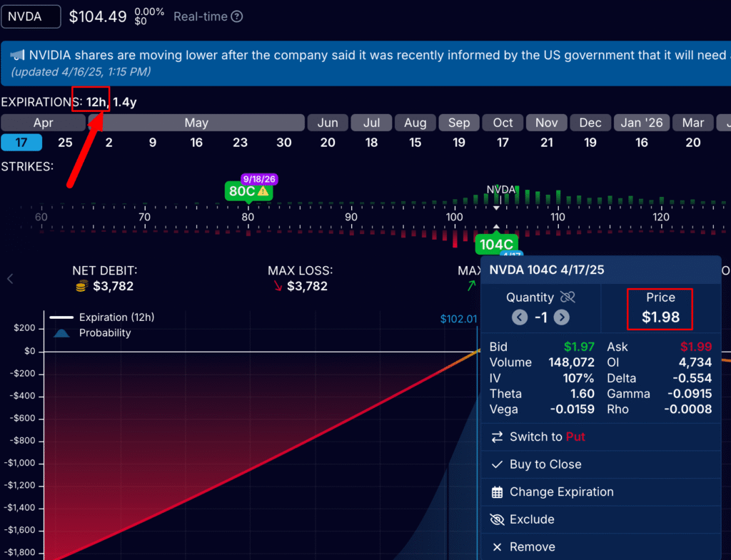Pick the May 23 expiration date

(240, 142)
